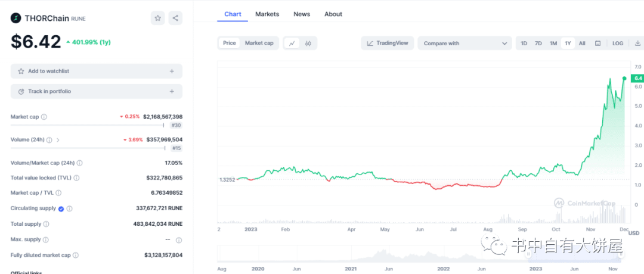
Task: Open the calendar date range picker
Action: tap(597, 43)
